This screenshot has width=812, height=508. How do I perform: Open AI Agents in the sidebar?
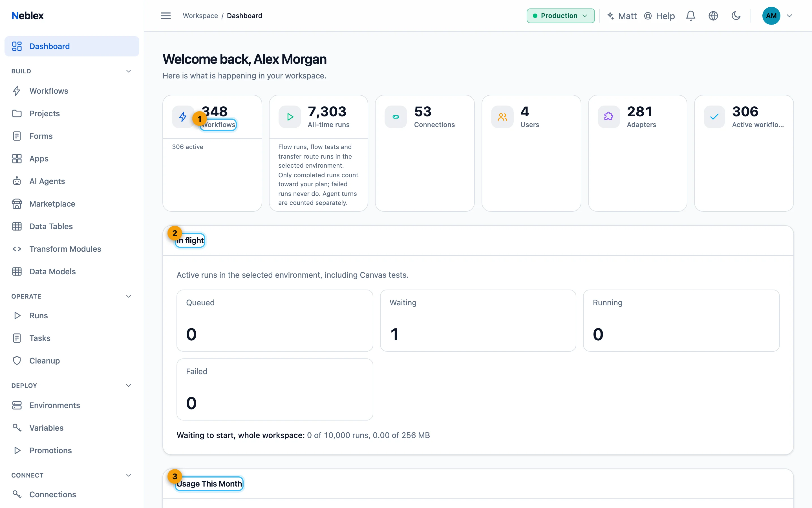tap(72, 181)
